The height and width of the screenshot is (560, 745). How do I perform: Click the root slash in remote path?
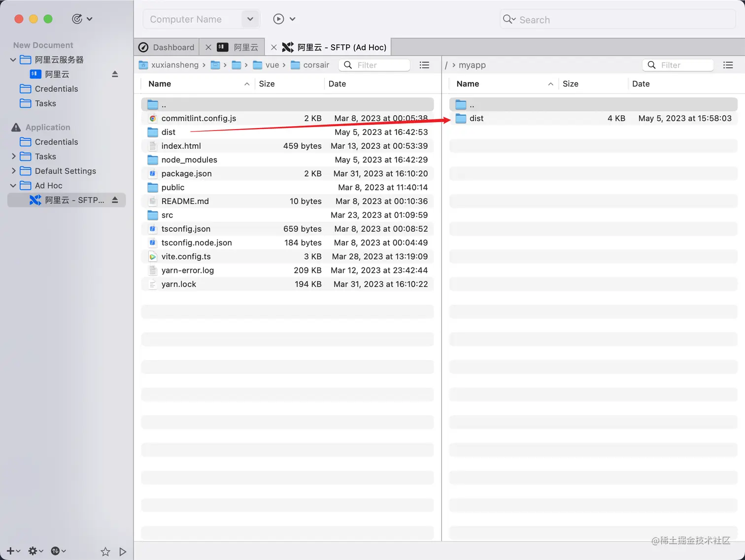pyautogui.click(x=446, y=65)
